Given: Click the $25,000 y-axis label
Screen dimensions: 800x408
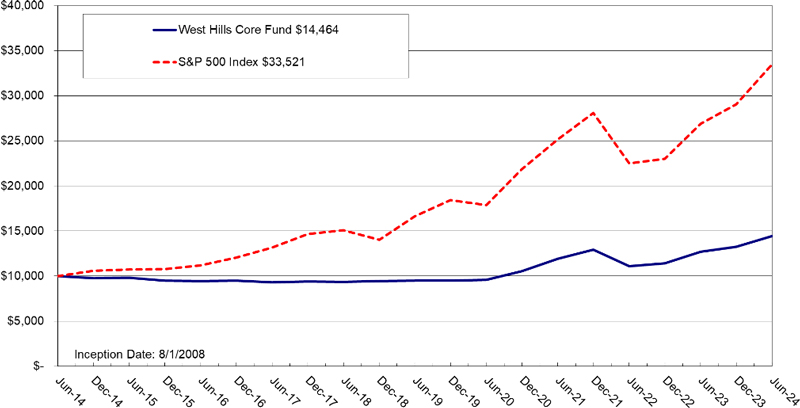Looking at the screenshot, I should (22, 141).
